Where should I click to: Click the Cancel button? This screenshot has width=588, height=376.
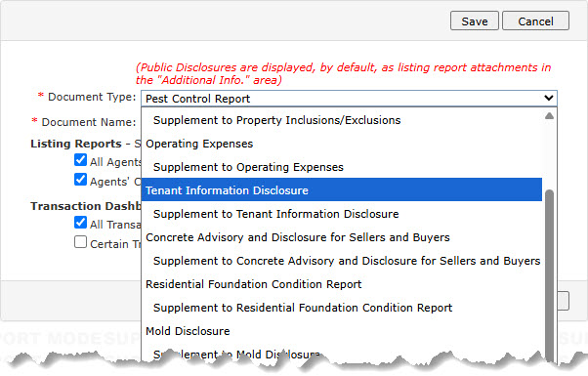point(535,21)
